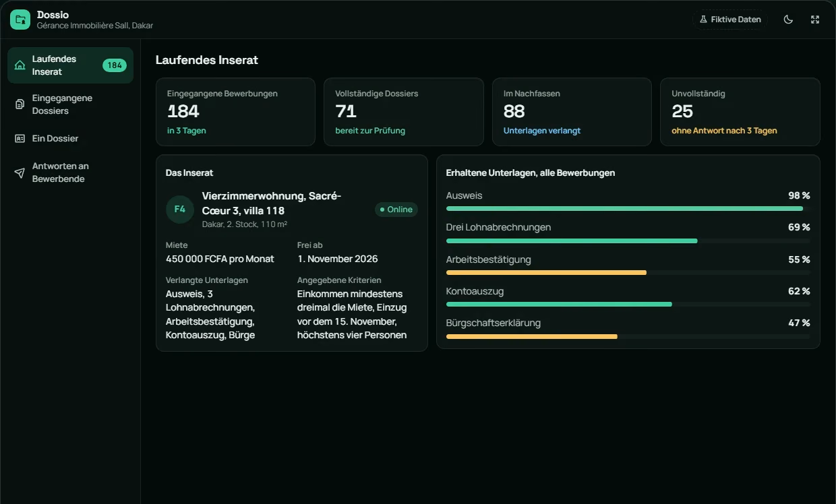Click the Ausweis 98 % progress bar

coord(628,209)
